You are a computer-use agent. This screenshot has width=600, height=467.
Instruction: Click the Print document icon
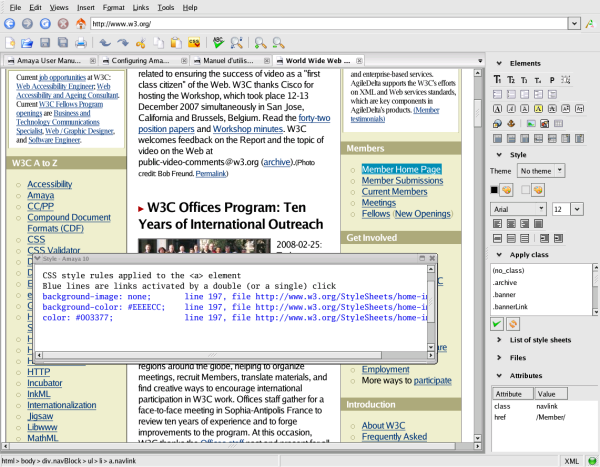[81, 43]
